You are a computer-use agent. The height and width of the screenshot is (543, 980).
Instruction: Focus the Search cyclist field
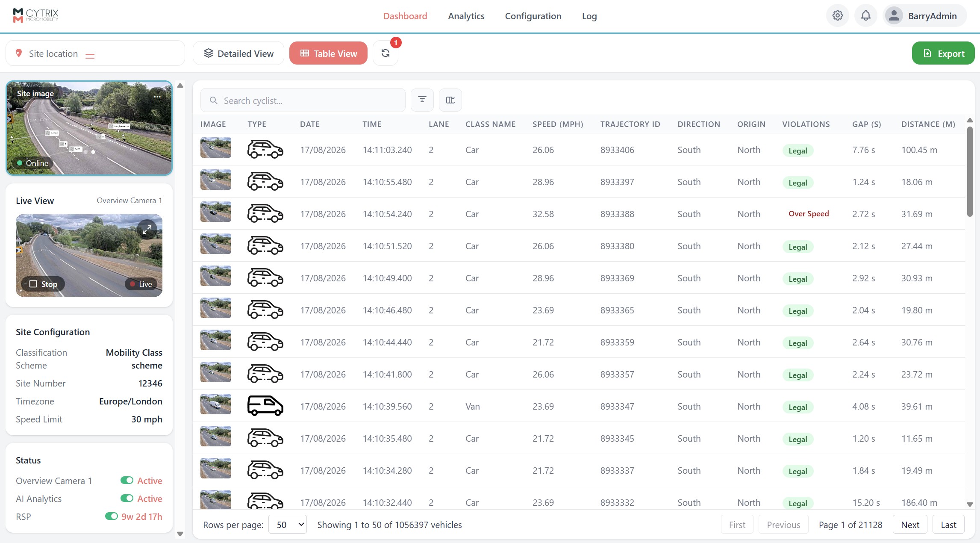pyautogui.click(x=303, y=100)
